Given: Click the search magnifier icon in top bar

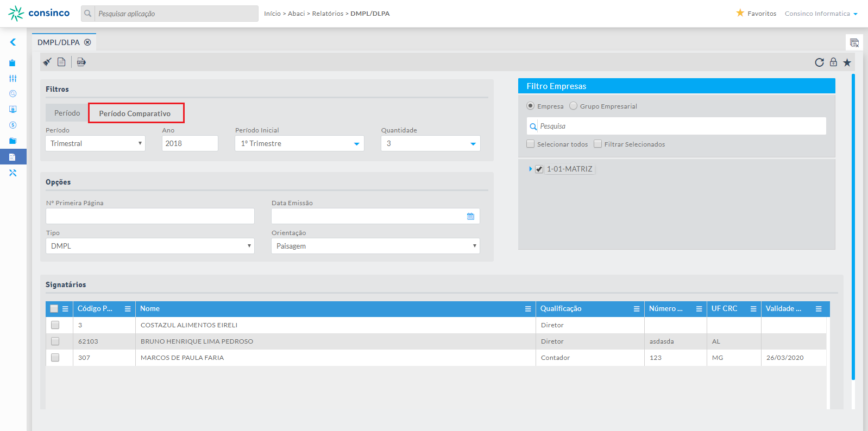Looking at the screenshot, I should (88, 14).
